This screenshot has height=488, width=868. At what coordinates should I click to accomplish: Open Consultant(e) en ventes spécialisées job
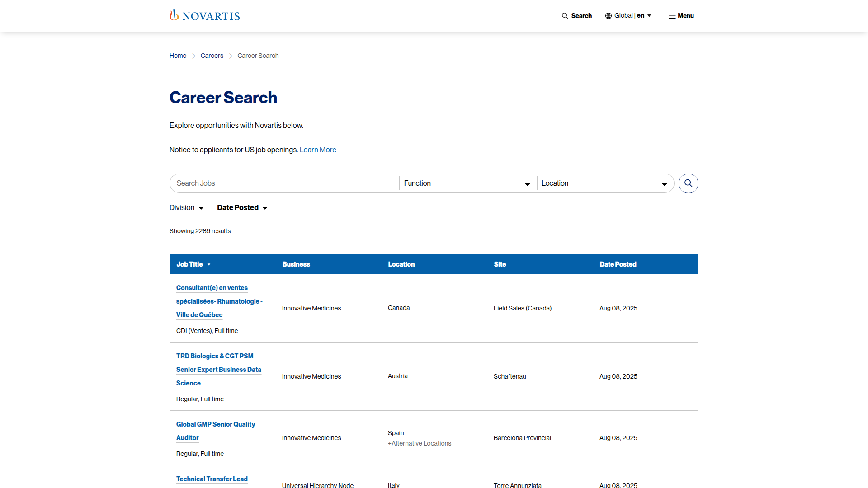point(219,301)
